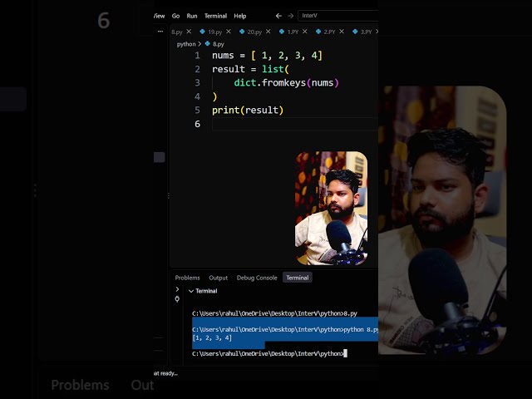Open the Go menu

pyautogui.click(x=175, y=16)
